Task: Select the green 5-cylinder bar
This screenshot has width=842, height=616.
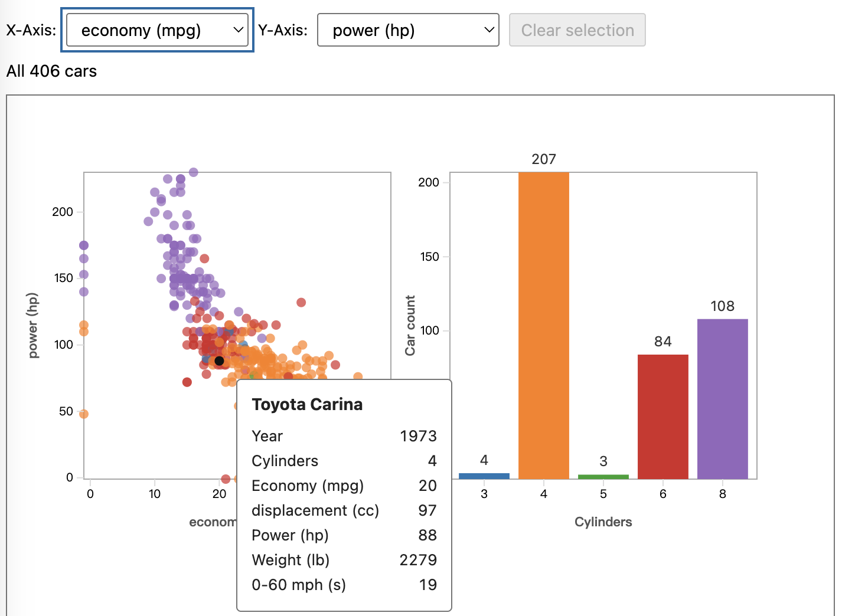Action: [x=603, y=476]
